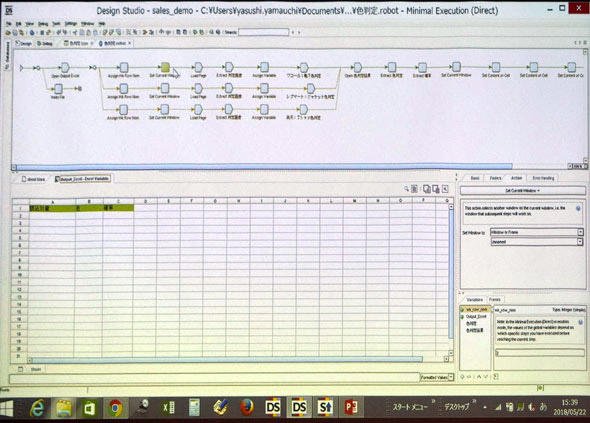Switch to the Error Handling tab
This screenshot has width=590, height=423.
(543, 178)
